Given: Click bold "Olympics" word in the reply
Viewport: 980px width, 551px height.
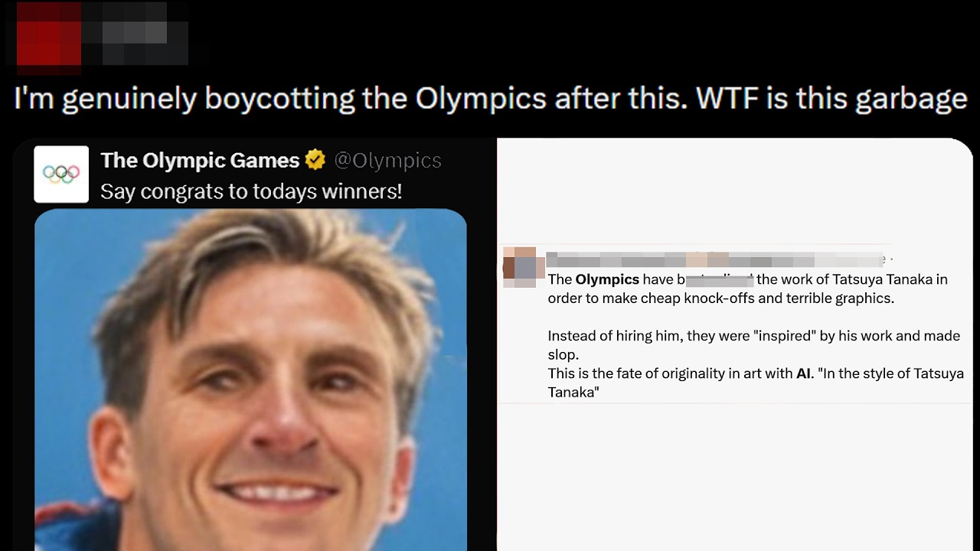Looking at the screenshot, I should (607, 279).
